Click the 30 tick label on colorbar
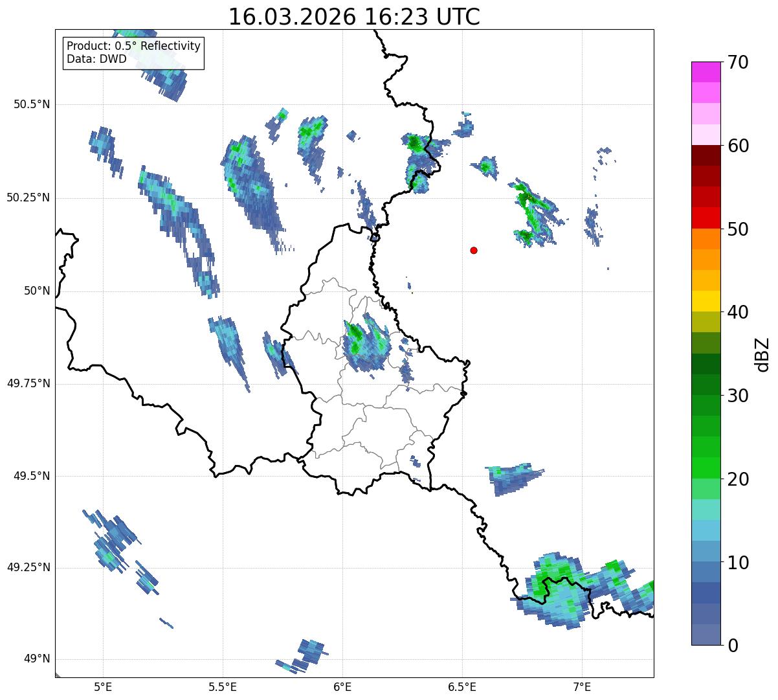778x700 pixels. click(737, 396)
